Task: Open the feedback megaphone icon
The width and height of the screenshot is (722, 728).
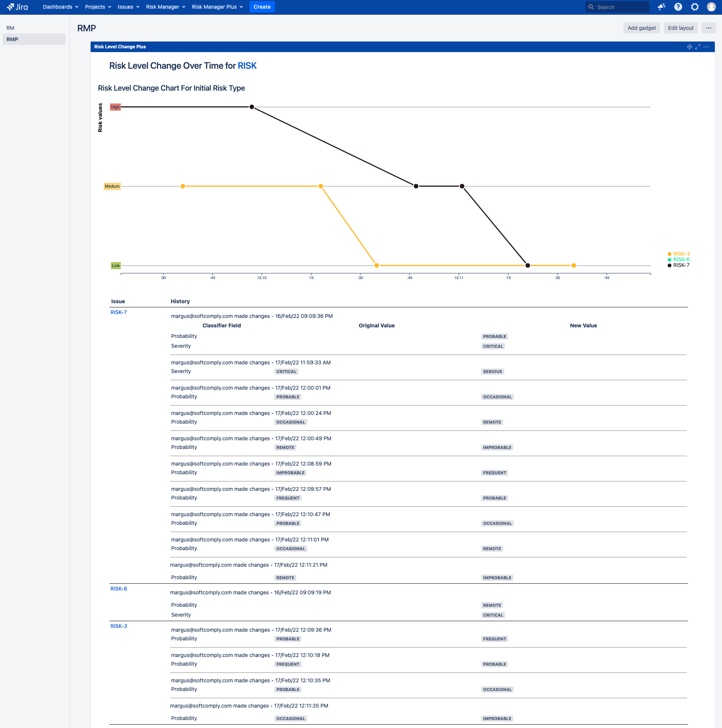Action: 661,7
